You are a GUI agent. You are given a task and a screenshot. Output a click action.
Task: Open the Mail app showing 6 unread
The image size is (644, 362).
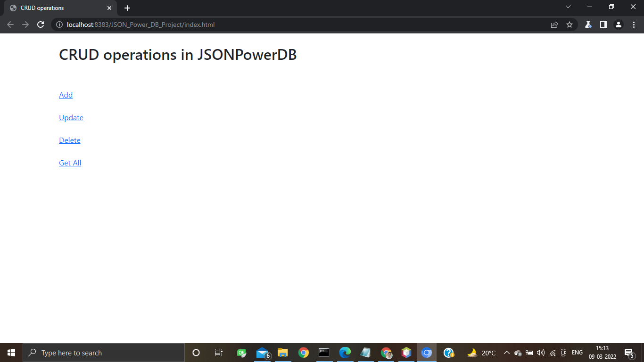pos(263,353)
